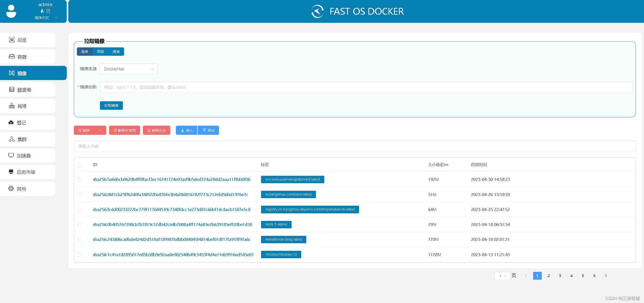
Task: Click the 加速器 accelerator monitor icon
Action: point(11,155)
